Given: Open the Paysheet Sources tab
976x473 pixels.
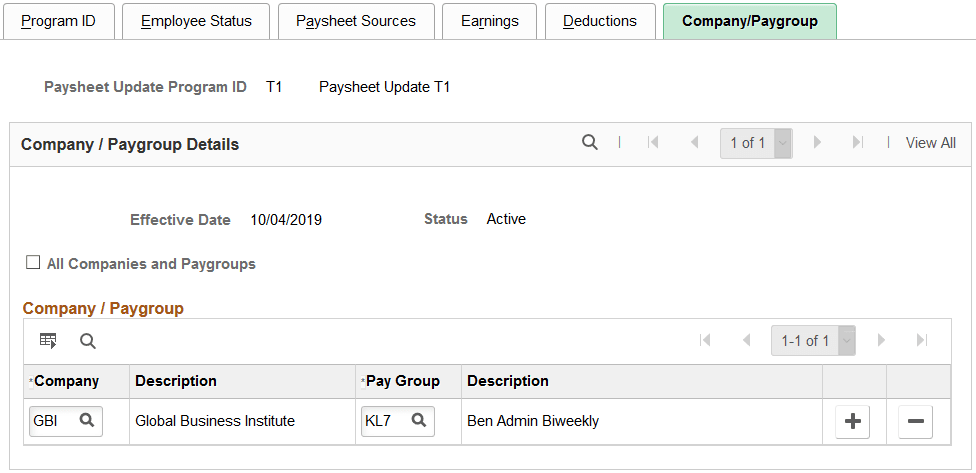Looking at the screenshot, I should click(356, 21).
